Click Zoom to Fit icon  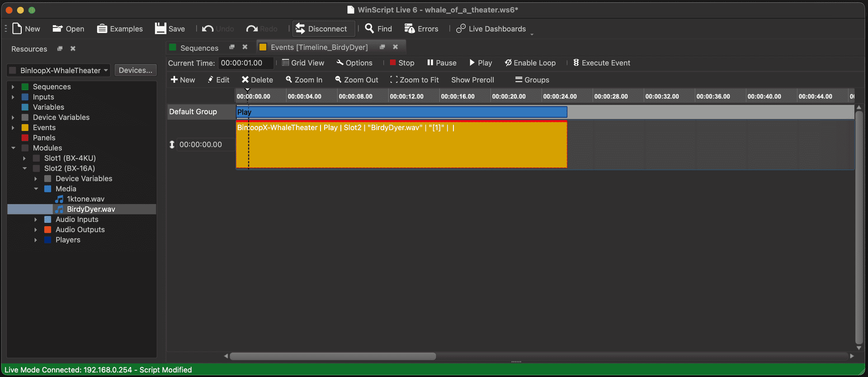(x=394, y=80)
